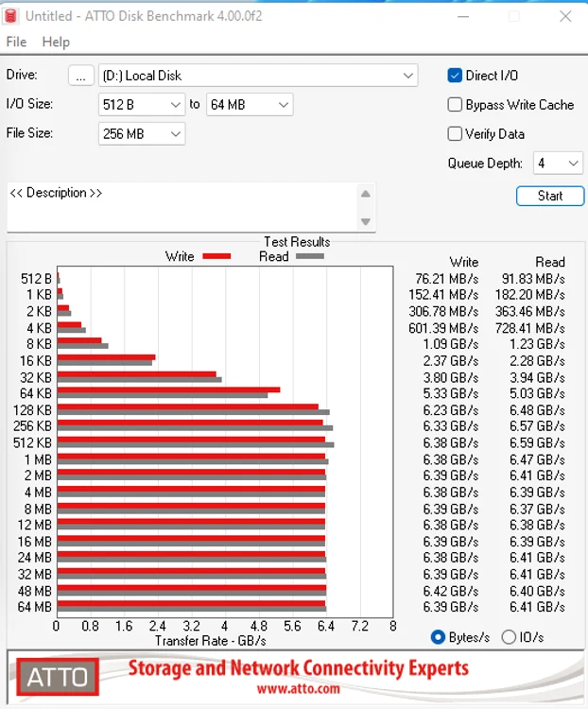Open the File menu

pyautogui.click(x=16, y=42)
